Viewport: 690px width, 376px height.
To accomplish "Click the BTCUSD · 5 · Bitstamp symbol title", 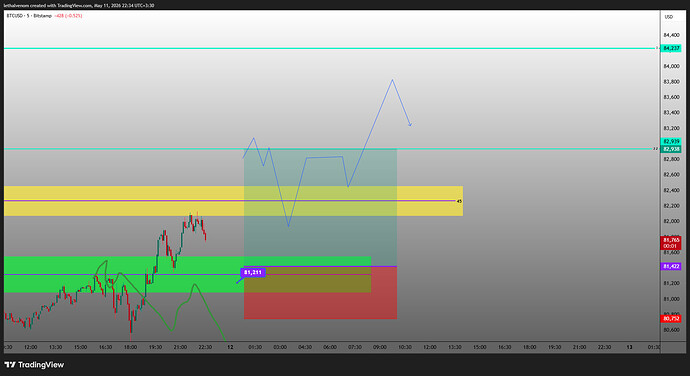I will (29, 16).
